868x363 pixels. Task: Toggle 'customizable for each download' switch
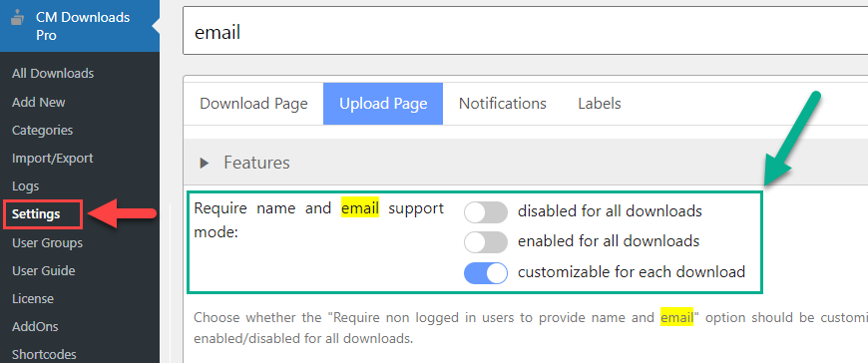486,273
